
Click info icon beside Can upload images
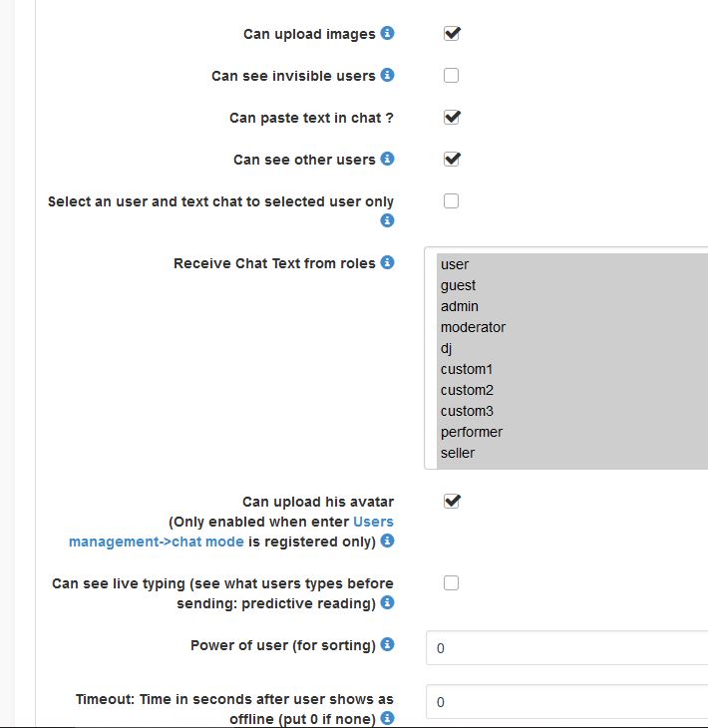pos(388,33)
